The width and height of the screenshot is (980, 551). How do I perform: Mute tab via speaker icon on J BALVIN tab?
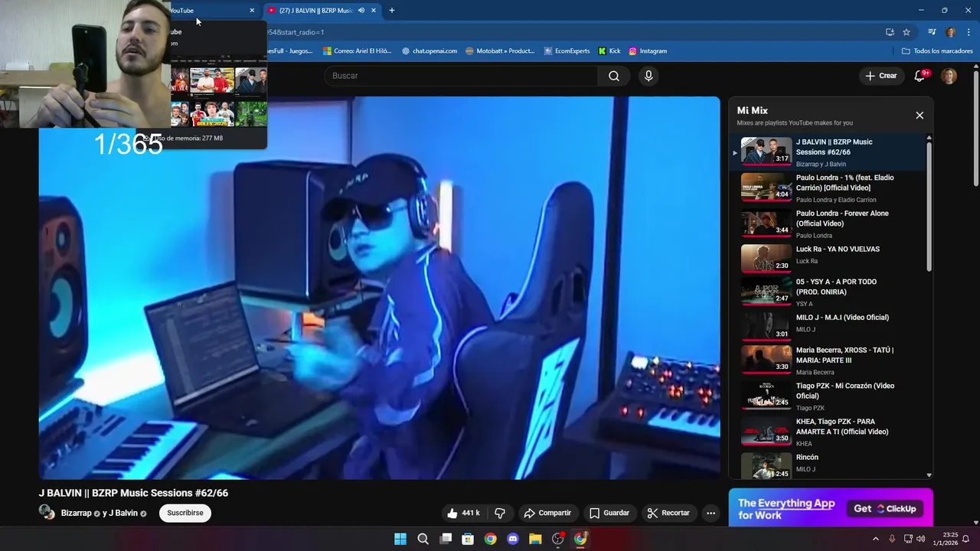point(361,11)
